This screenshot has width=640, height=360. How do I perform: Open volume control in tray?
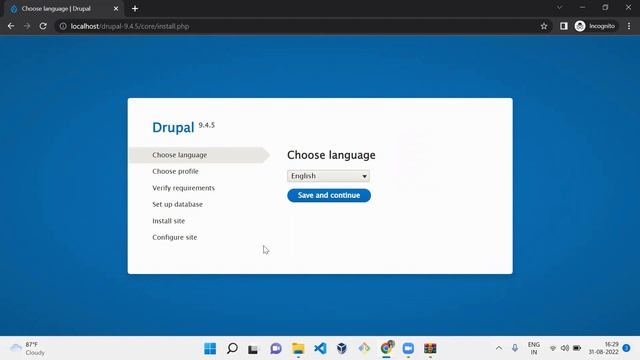tap(565, 348)
